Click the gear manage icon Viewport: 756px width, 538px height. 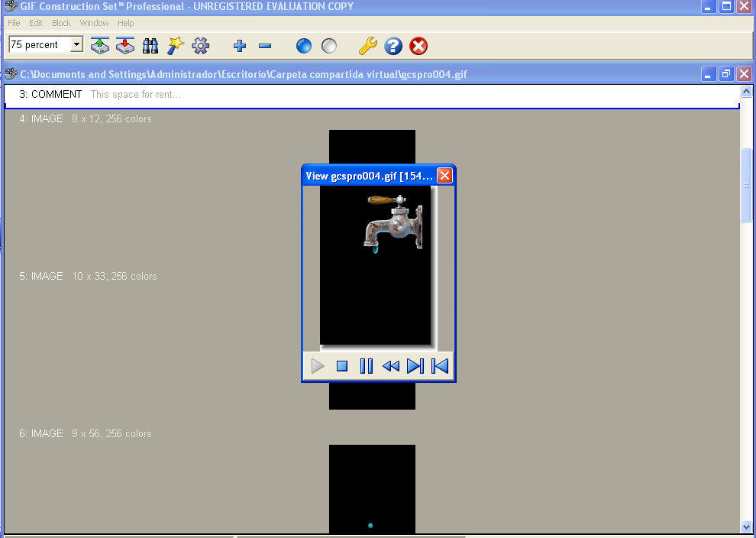pyautogui.click(x=201, y=46)
